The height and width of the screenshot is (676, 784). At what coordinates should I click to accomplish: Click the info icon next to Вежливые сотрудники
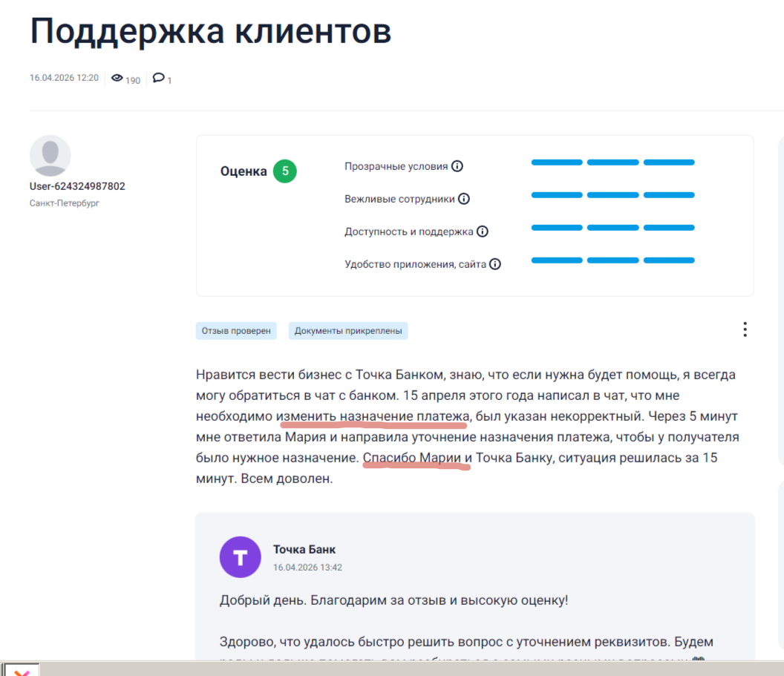click(464, 199)
